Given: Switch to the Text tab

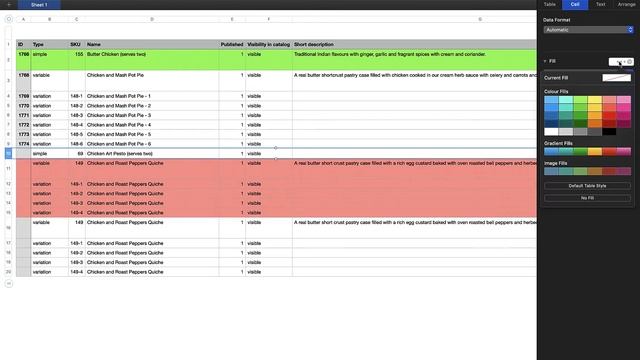Looking at the screenshot, I should [600, 4].
